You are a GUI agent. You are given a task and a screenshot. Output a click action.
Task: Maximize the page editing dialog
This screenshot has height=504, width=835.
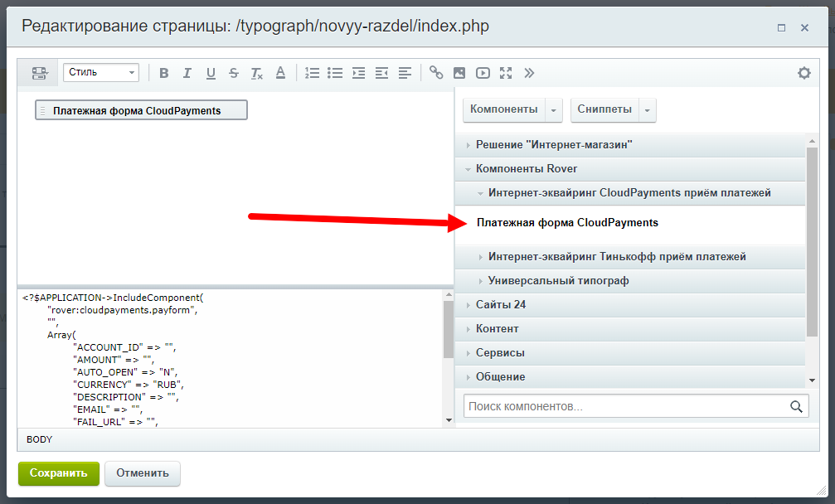[781, 27]
